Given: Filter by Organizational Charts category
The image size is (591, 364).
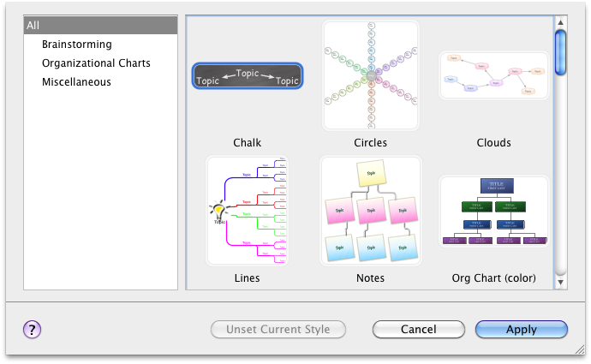Looking at the screenshot, I should [96, 63].
